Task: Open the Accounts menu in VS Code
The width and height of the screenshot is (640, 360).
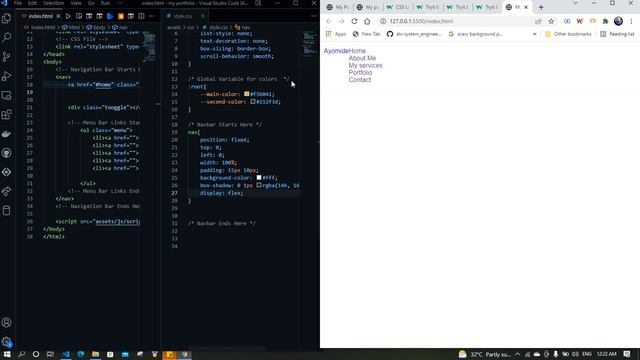Action: pos(7,322)
